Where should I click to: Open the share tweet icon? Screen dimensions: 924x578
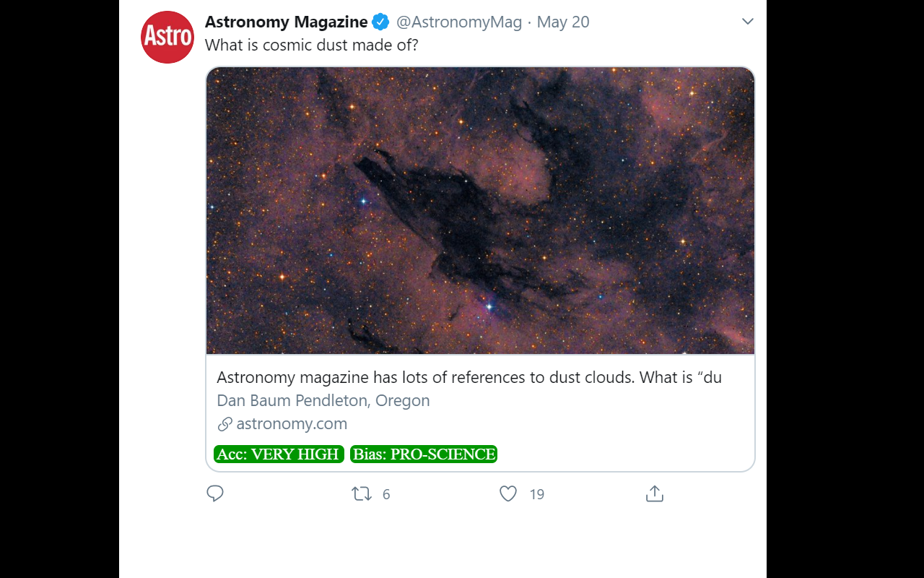click(654, 493)
